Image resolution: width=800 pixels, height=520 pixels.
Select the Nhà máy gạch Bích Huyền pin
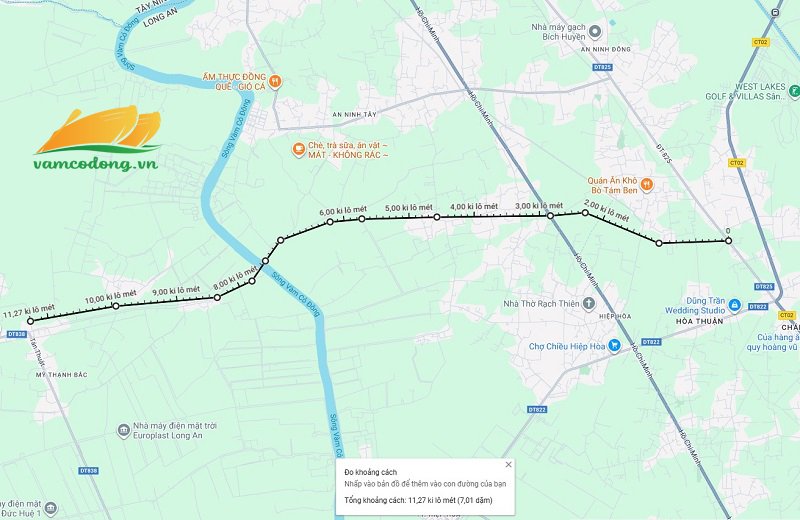[594, 32]
